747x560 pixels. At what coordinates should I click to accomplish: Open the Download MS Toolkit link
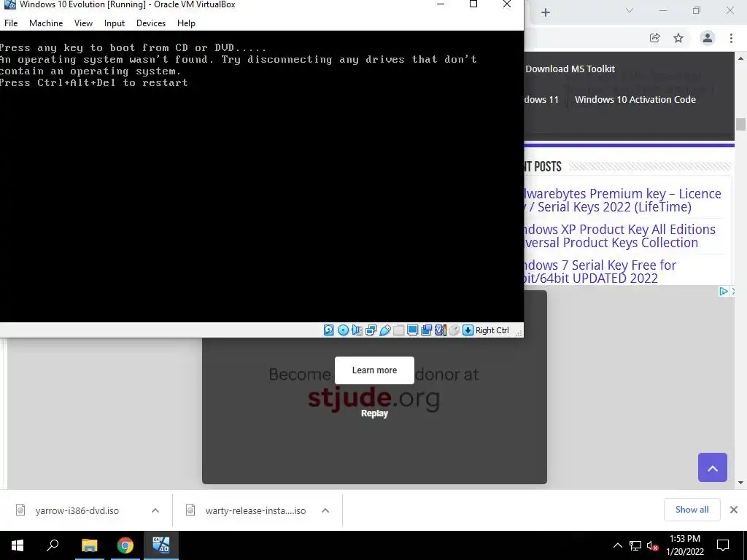[x=570, y=69]
